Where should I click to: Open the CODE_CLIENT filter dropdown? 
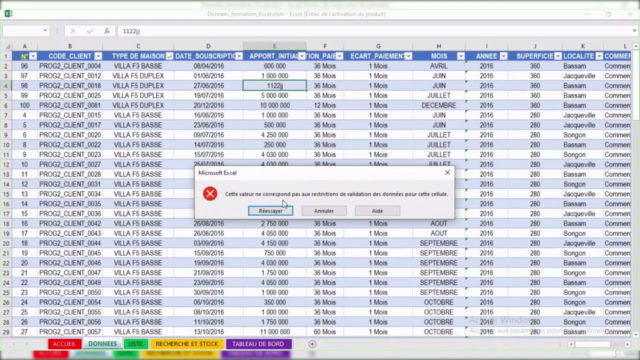[x=98, y=56]
